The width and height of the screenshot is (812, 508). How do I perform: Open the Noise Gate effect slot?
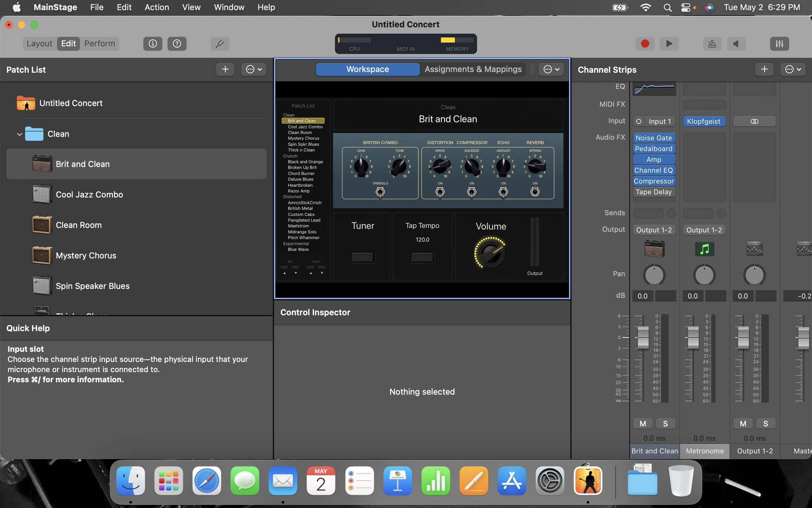[x=654, y=138]
